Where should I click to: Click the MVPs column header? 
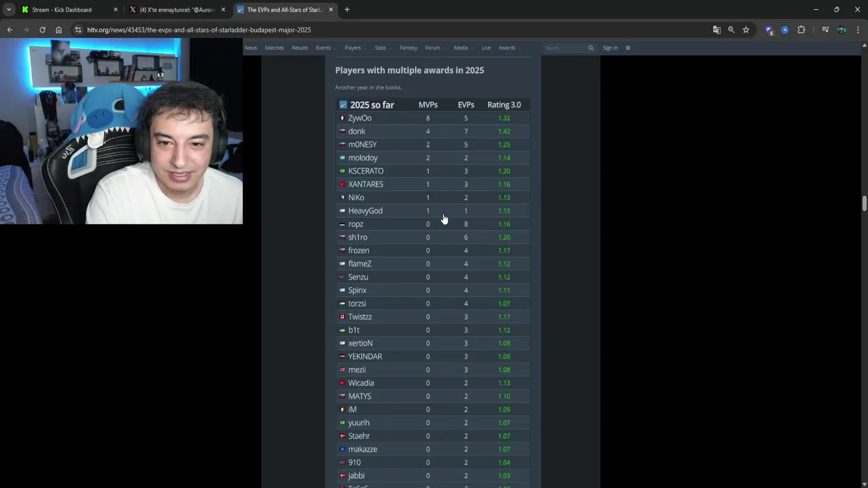428,105
